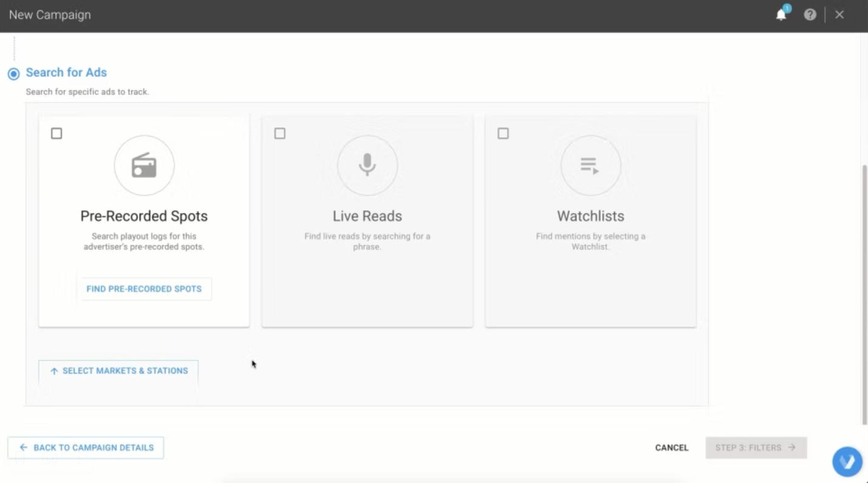Open the notifications bell
The width and height of the screenshot is (868, 483).
pos(781,15)
